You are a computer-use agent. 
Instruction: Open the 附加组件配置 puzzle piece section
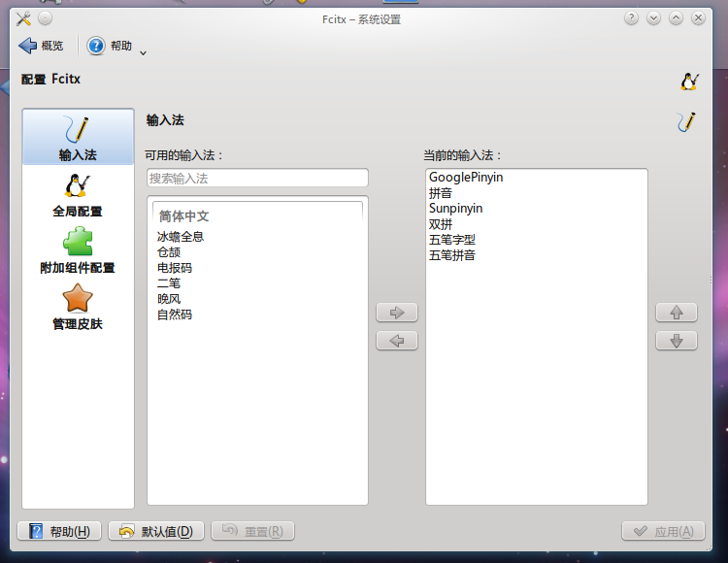(x=78, y=251)
